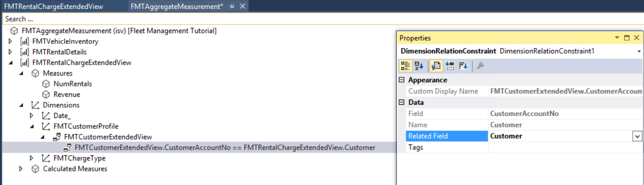Click the NumRentals measure cube icon
The height and width of the screenshot is (185, 644).
click(46, 84)
